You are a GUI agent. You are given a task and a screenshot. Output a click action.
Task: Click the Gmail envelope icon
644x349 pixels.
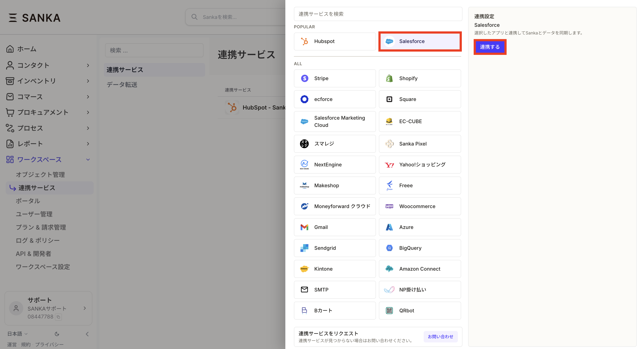(x=304, y=227)
